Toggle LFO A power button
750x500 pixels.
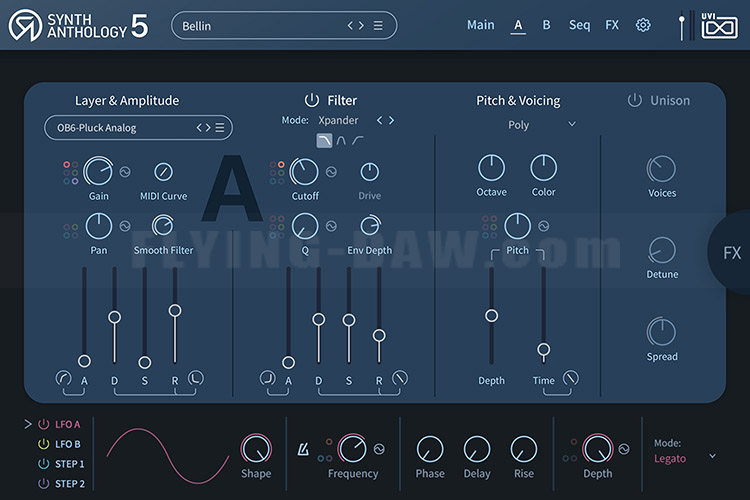pos(44,424)
